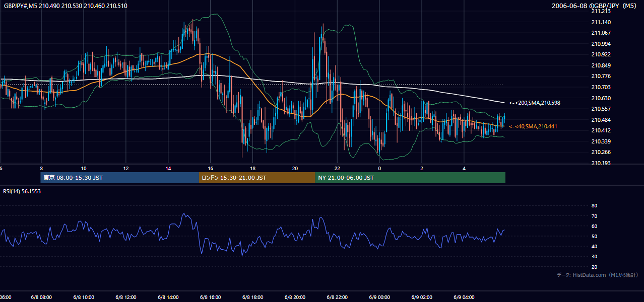Click the RSI 30 level label
Image resolution: width=644 pixels, height=302 pixels.
click(x=594, y=257)
